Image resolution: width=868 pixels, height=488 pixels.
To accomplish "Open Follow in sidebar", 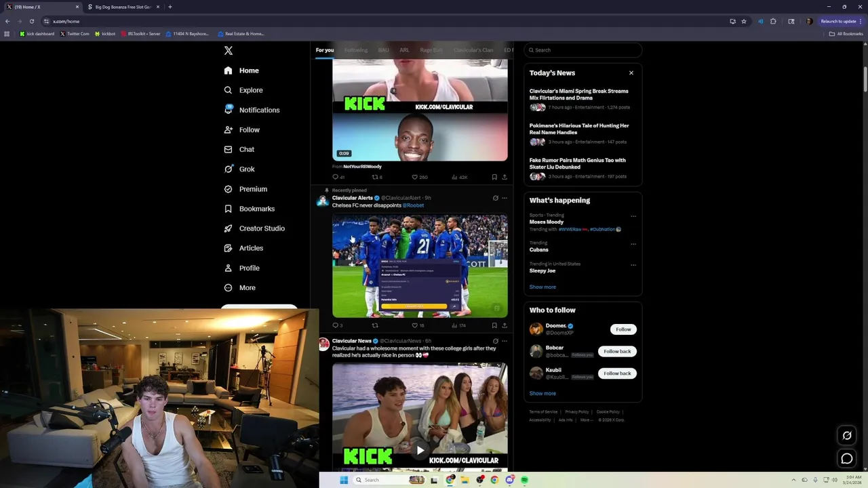I will pyautogui.click(x=242, y=129).
